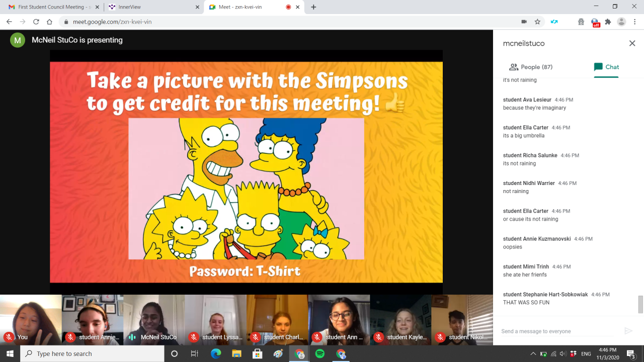Select student Ann's video tile
The height and width of the screenshot is (362, 644).
click(x=339, y=320)
